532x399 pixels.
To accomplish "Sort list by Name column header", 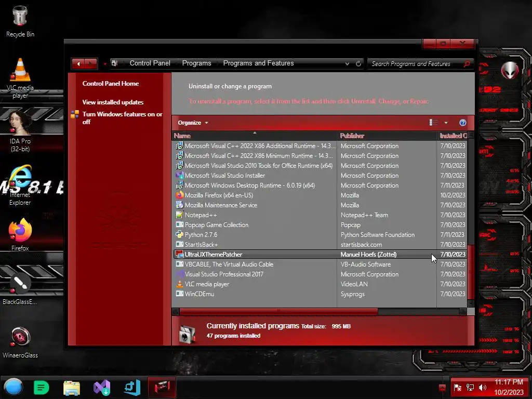I will point(255,136).
